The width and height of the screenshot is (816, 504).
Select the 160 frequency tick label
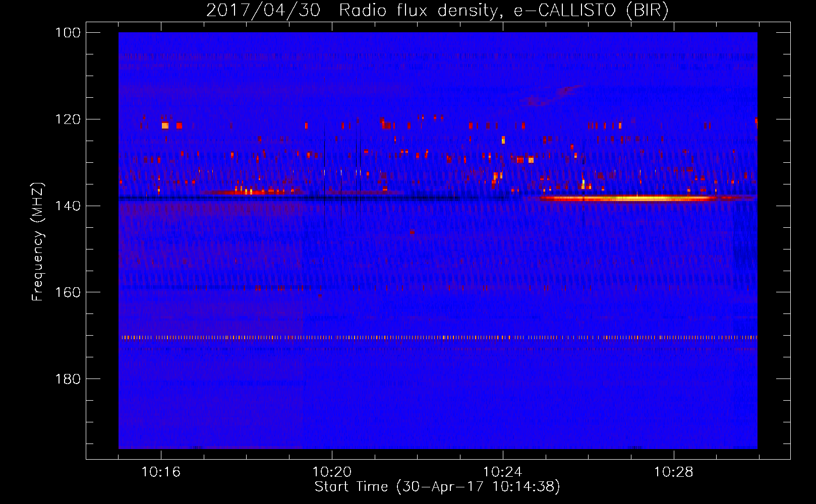tap(68, 292)
